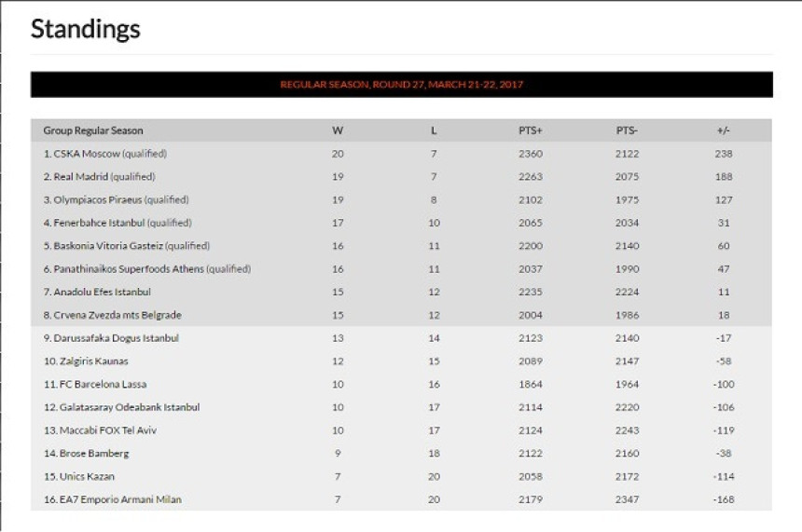Open Galatasaray Odeabank Istanbul team page
This screenshot has height=532, width=802.
tap(130, 407)
